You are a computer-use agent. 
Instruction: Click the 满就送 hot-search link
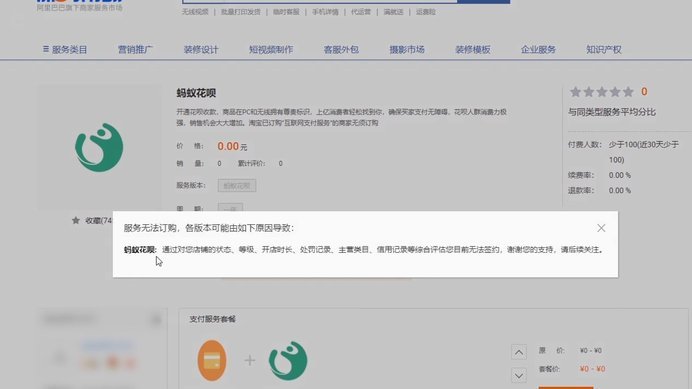coord(393,12)
